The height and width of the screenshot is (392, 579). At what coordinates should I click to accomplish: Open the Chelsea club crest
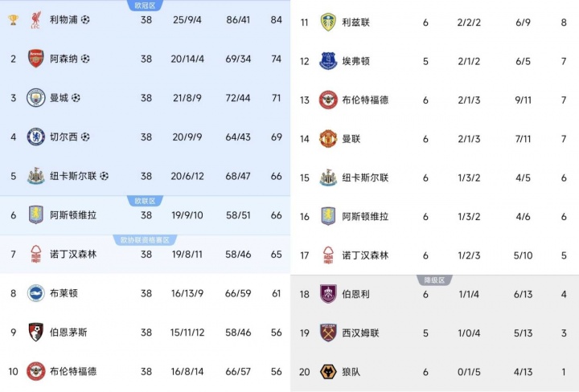(35, 137)
